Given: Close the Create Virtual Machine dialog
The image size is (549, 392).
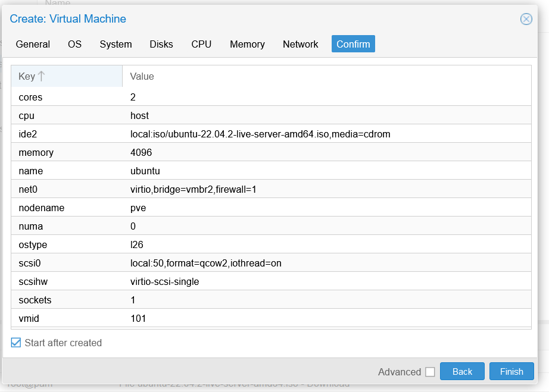Looking at the screenshot, I should tap(526, 19).
